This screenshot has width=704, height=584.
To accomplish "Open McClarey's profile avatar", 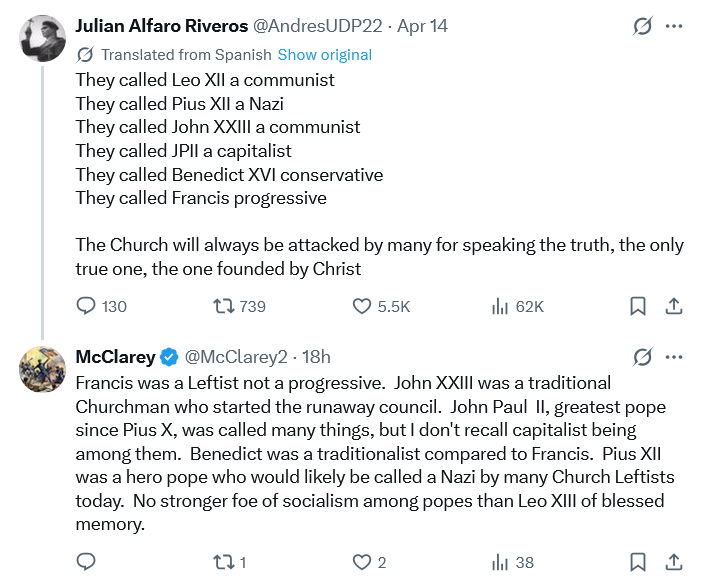I will [43, 369].
